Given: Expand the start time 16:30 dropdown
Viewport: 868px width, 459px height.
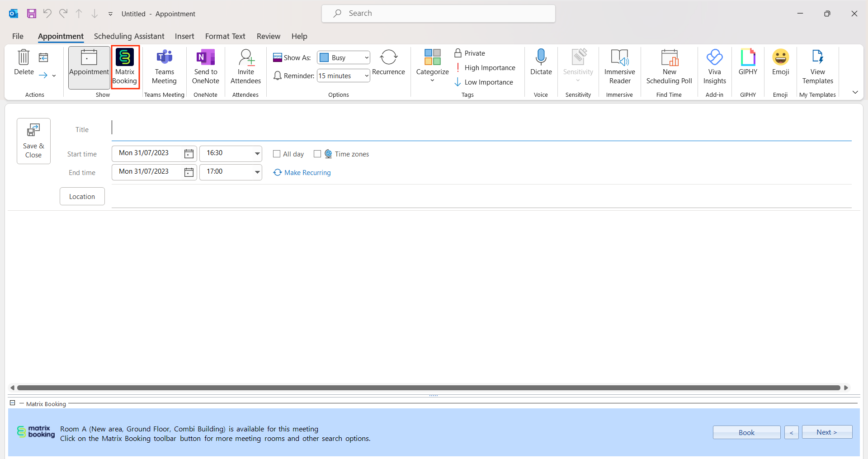Looking at the screenshot, I should pyautogui.click(x=257, y=153).
